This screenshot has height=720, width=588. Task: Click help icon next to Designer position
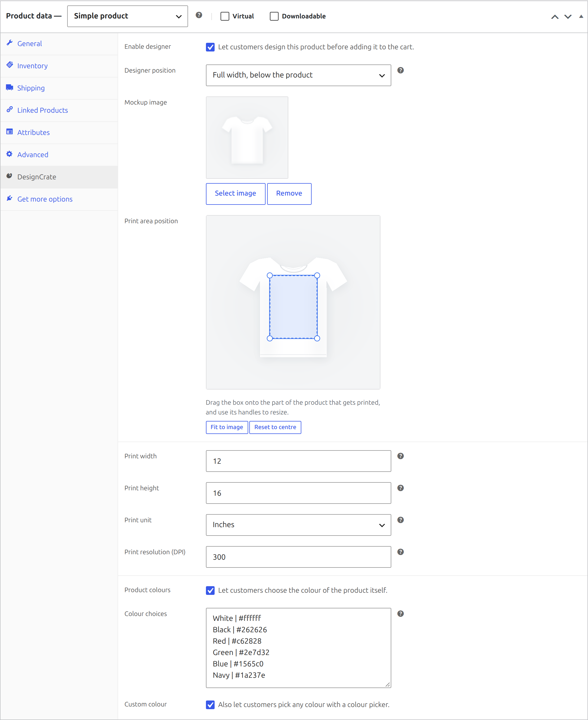coord(400,70)
